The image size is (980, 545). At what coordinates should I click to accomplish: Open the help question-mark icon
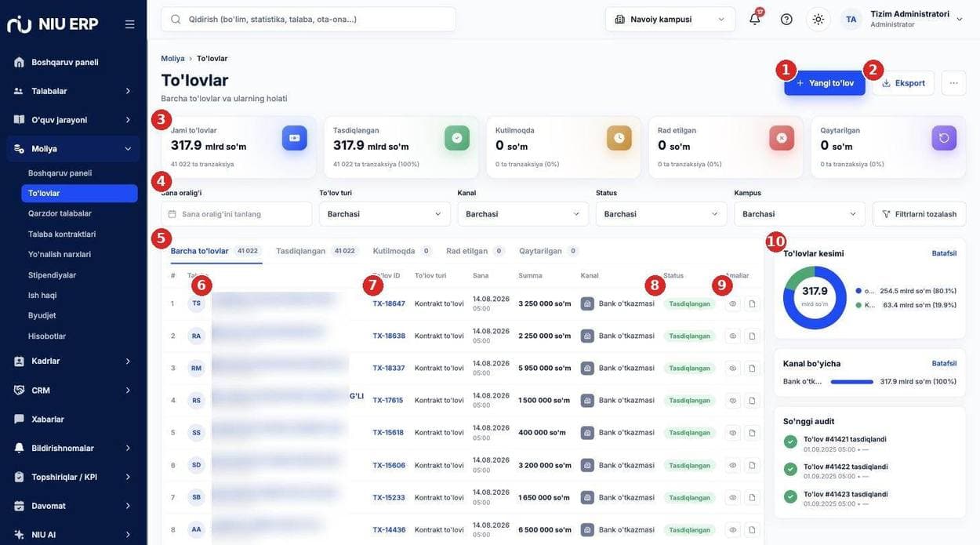tap(786, 19)
